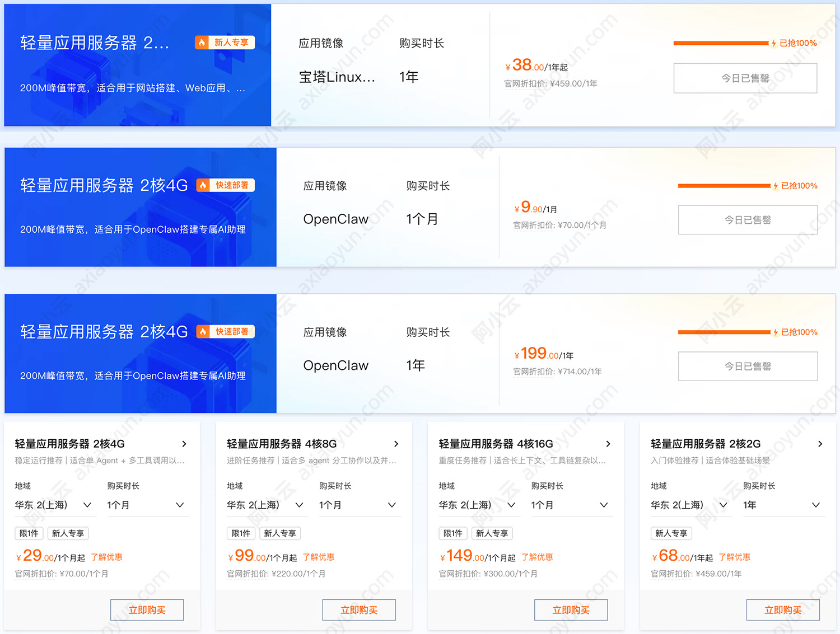Click the flame icon on the 新人专享 badge
Viewport: 840px width, 634px height.
click(202, 42)
